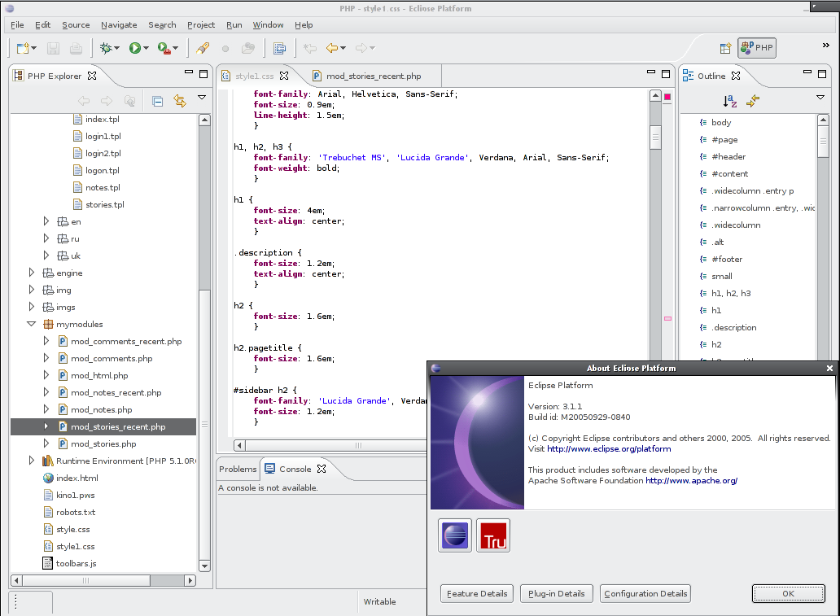Click the Save toolbar icon
Image resolution: width=840 pixels, height=616 pixels.
53,48
